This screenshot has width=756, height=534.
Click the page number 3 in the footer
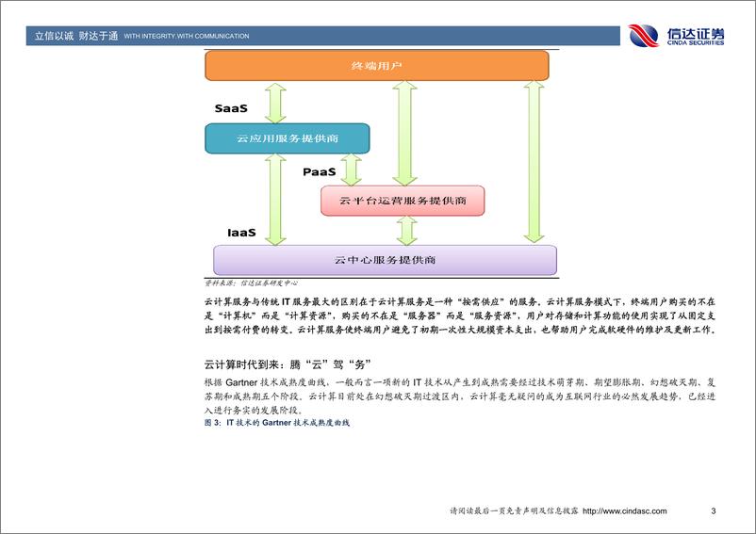tap(713, 510)
